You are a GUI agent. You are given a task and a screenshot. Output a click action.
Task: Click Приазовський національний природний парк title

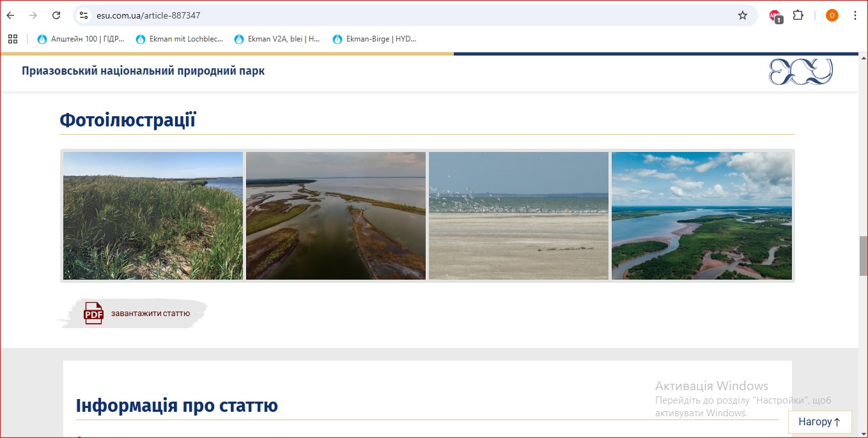143,71
